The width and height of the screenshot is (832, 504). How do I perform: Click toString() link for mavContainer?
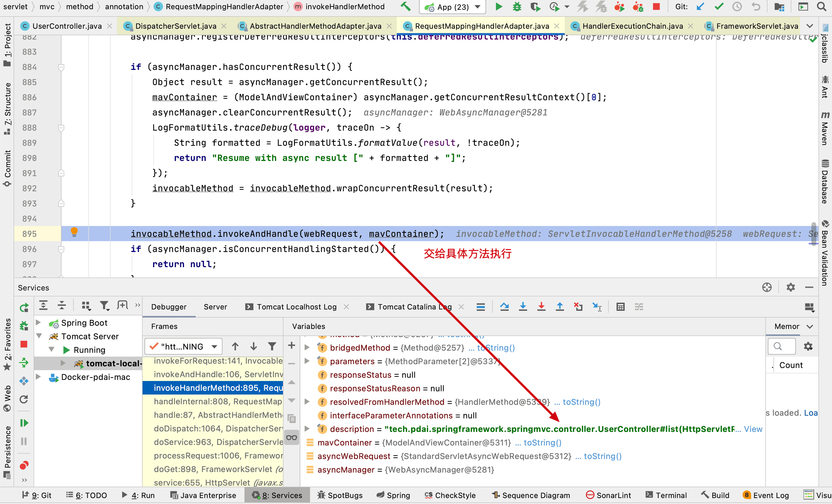coord(542,442)
